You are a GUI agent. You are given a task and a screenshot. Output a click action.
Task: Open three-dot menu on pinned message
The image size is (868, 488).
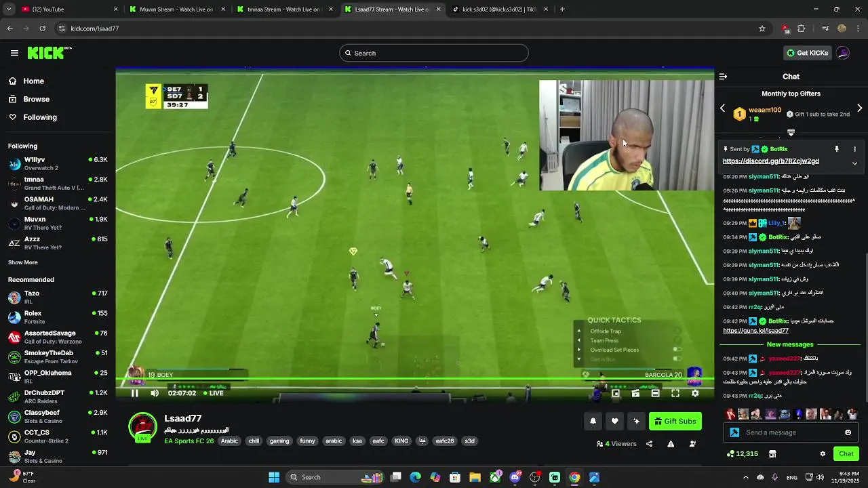point(854,149)
